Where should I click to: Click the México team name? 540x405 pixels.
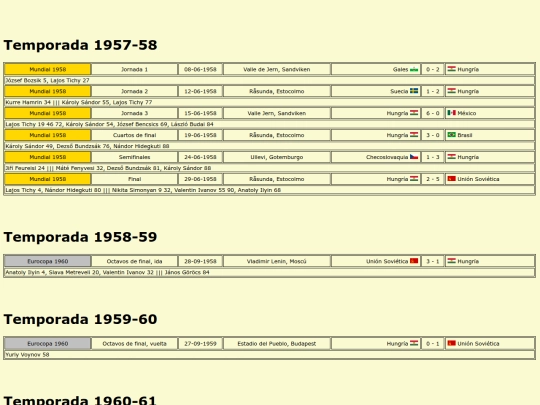click(x=467, y=113)
